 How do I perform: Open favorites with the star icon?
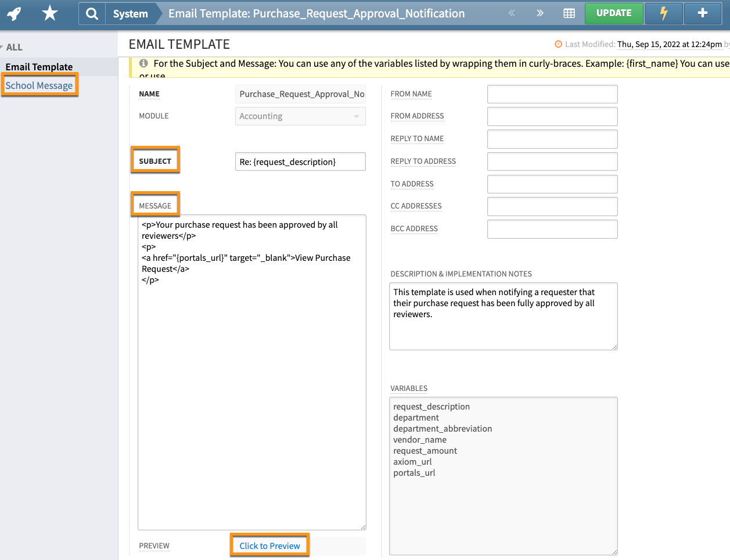point(50,13)
